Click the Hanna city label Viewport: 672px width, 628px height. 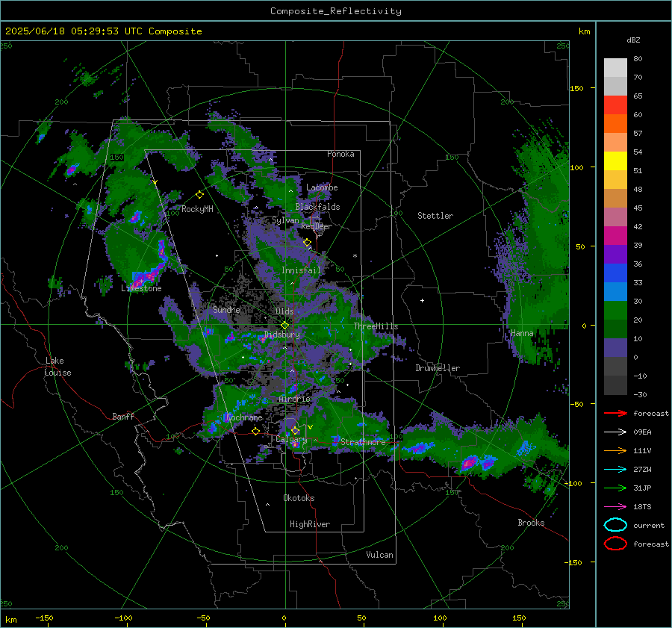tap(522, 333)
